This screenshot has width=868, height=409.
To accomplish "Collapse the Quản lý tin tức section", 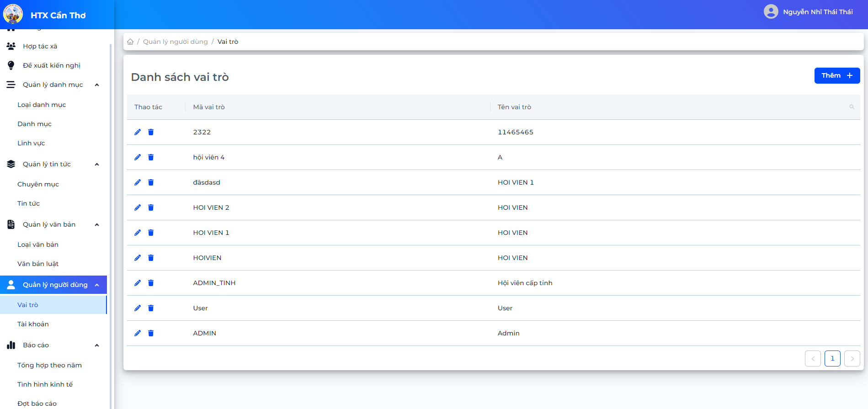I will 97,165.
